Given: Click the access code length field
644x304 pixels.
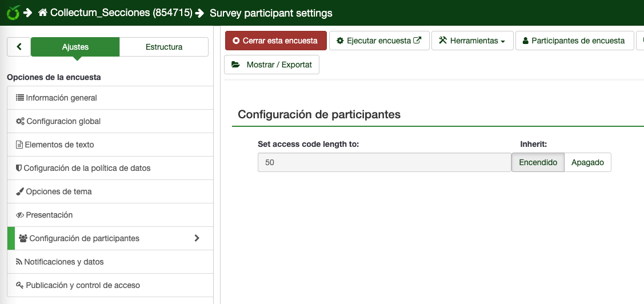Looking at the screenshot, I should [384, 162].
